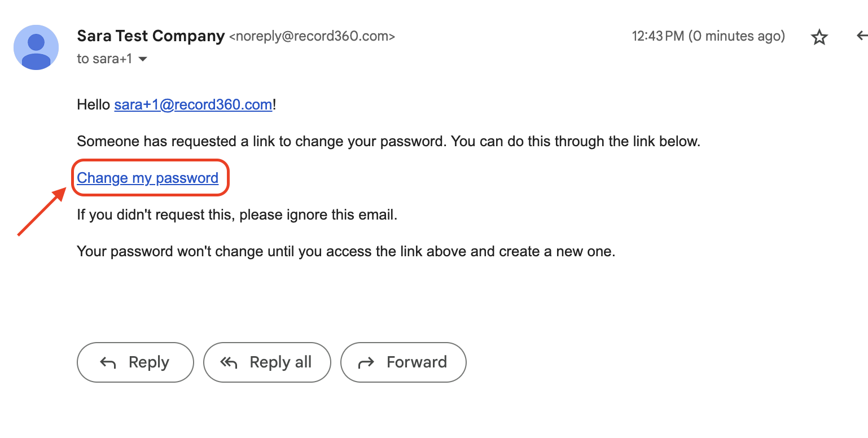Click the "Hello" greeting word

pyautogui.click(x=94, y=105)
